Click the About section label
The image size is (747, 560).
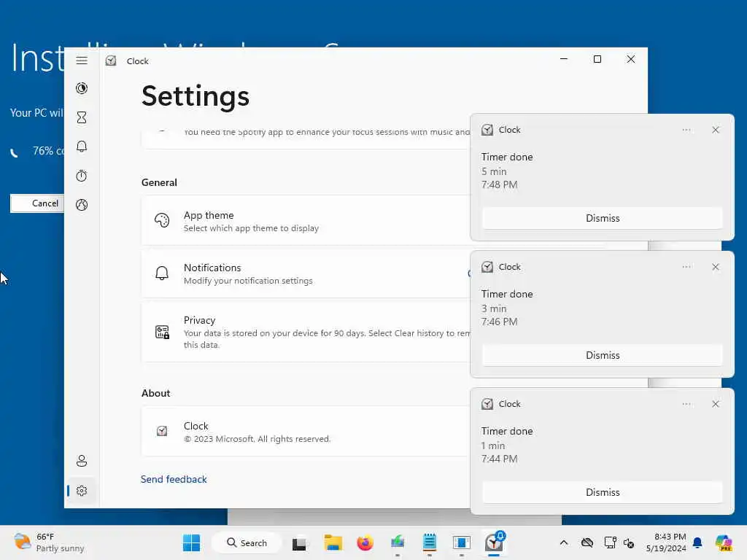(156, 393)
